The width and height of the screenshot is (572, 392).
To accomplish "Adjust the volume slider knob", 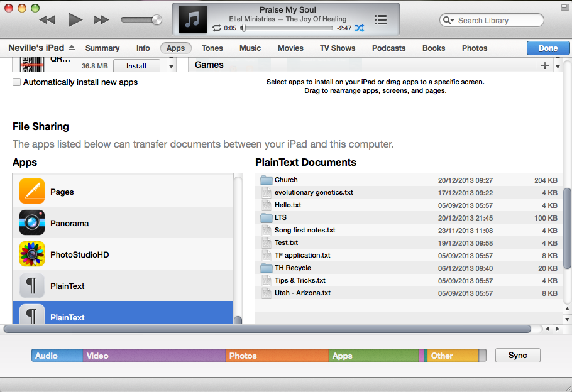I will coord(157,19).
